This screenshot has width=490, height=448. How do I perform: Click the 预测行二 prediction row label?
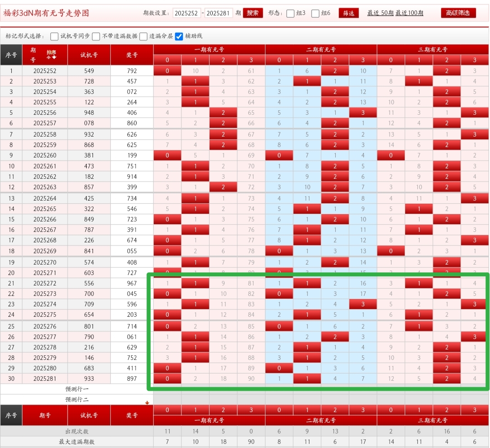tap(77, 399)
